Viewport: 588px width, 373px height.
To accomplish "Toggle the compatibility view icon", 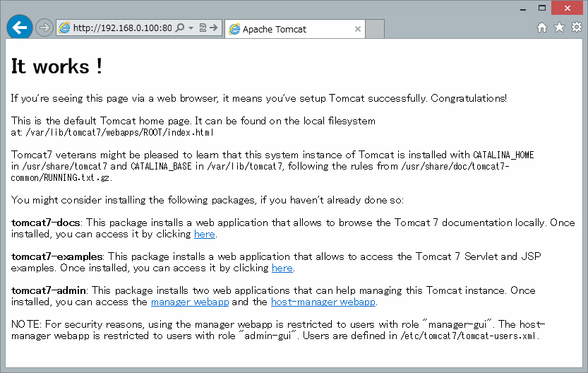I will click(x=203, y=28).
